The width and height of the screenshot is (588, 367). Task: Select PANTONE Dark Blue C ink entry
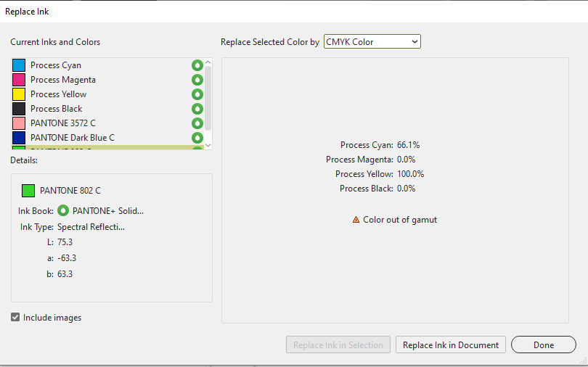73,138
